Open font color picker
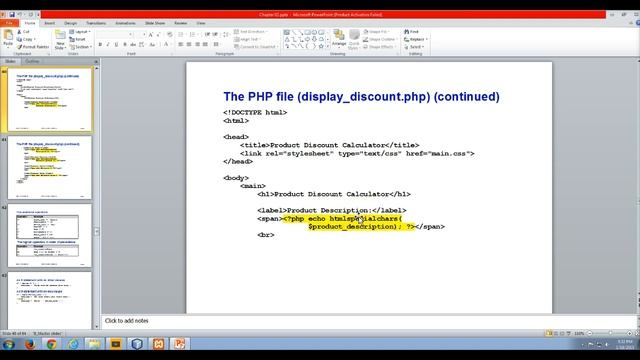 (x=167, y=44)
